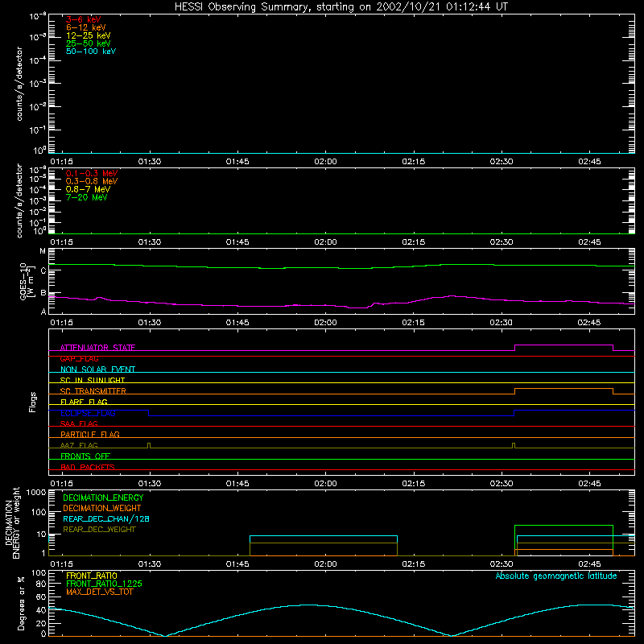Image resolution: width=644 pixels, height=644 pixels.
Task: Pick the cyan 50-100 keV legend label
Action: [x=91, y=52]
